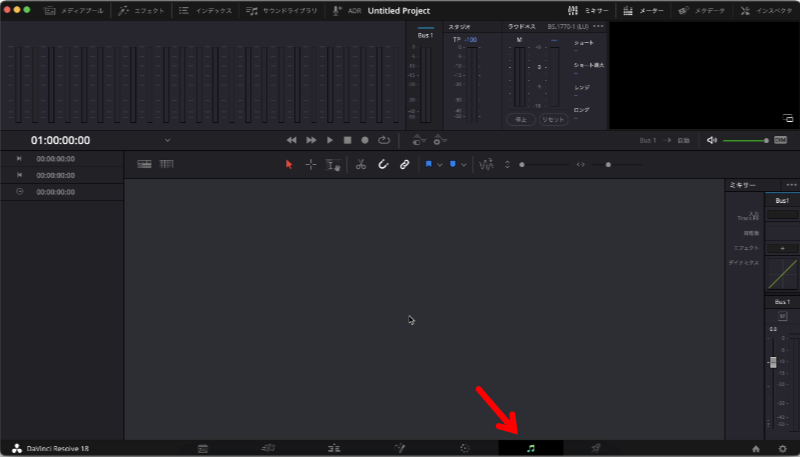Expand the Marker color dropdown arrow
800x457 pixels.
click(x=464, y=165)
